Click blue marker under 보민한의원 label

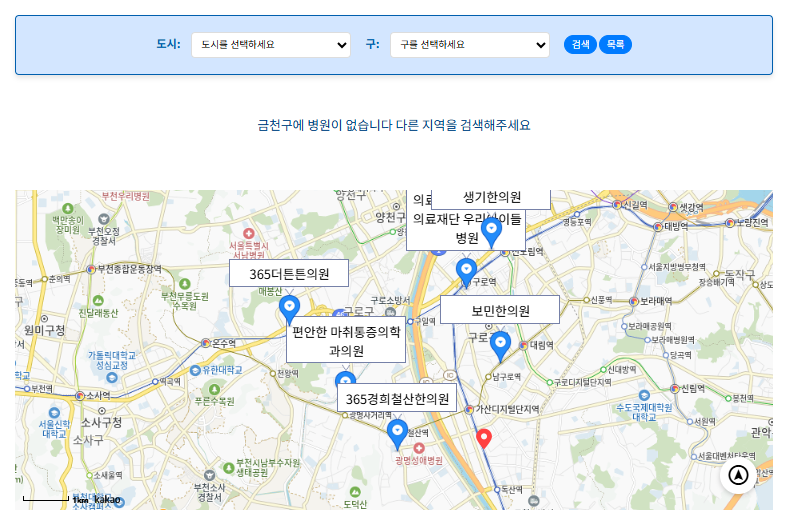pyautogui.click(x=500, y=346)
